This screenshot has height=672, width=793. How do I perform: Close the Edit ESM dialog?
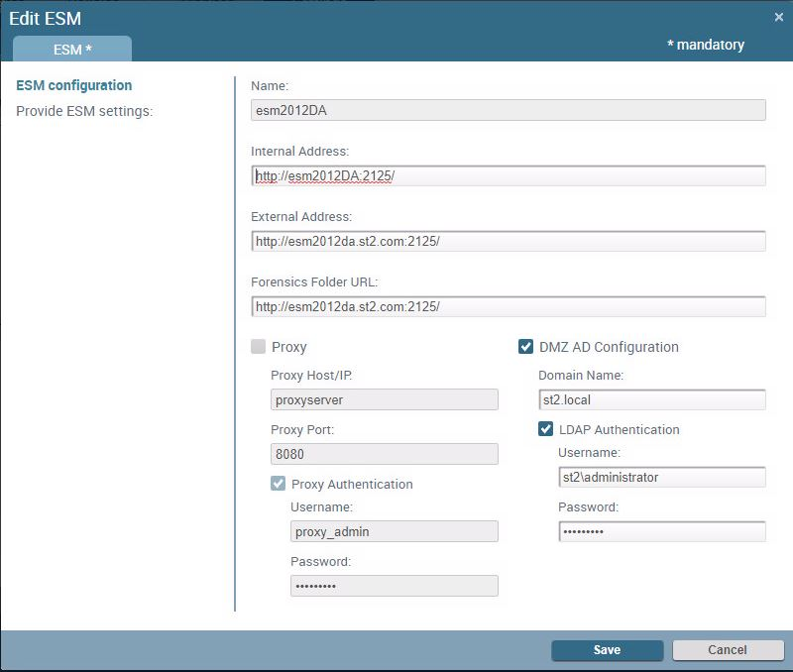pyautogui.click(x=778, y=17)
